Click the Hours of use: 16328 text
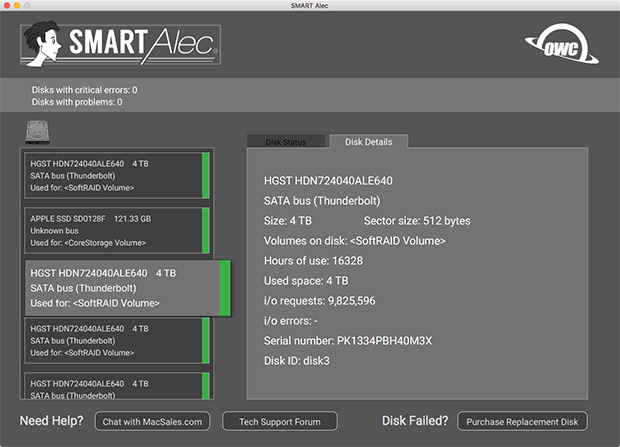This screenshot has height=447, width=620. (x=313, y=261)
